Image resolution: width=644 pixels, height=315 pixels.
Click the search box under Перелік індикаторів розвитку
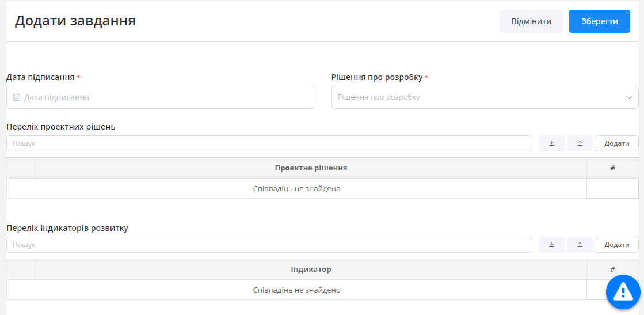point(268,245)
